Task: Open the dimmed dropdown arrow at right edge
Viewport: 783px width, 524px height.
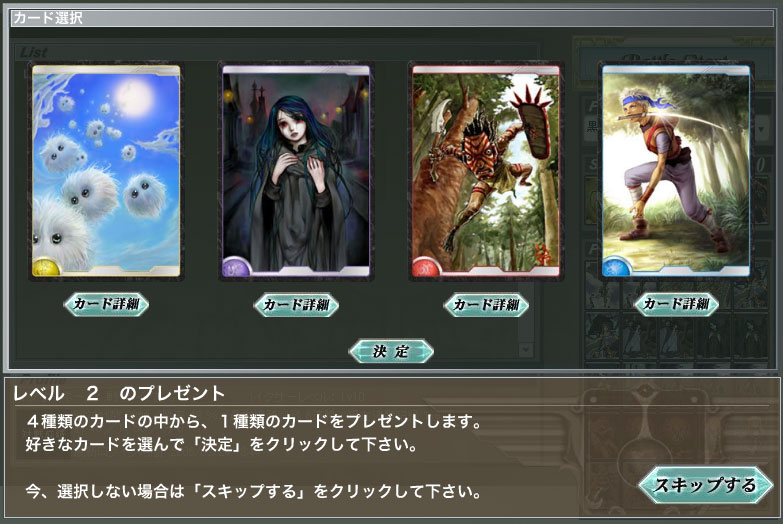Action: pos(762,129)
